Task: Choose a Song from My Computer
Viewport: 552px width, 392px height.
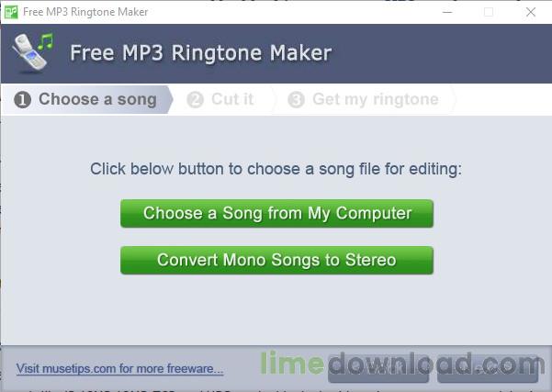Action: (x=276, y=214)
